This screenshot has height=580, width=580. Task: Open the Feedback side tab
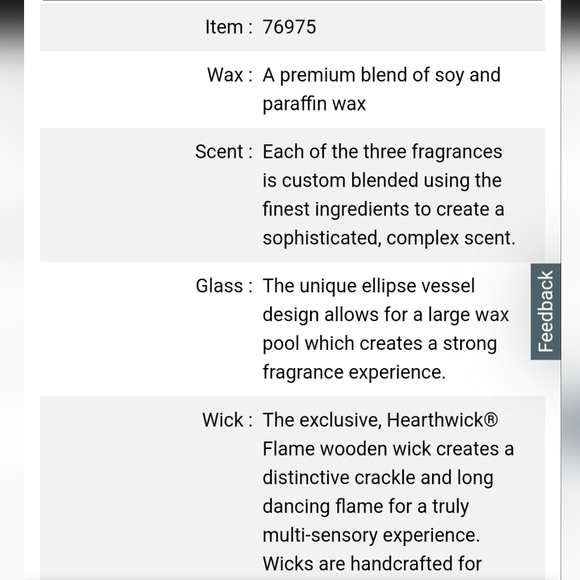[x=546, y=311]
